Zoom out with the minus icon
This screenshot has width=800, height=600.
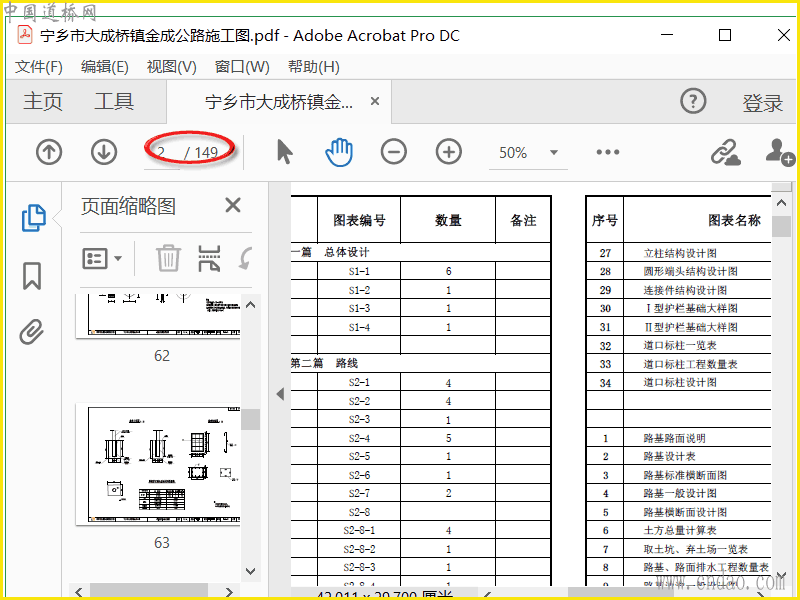394,152
